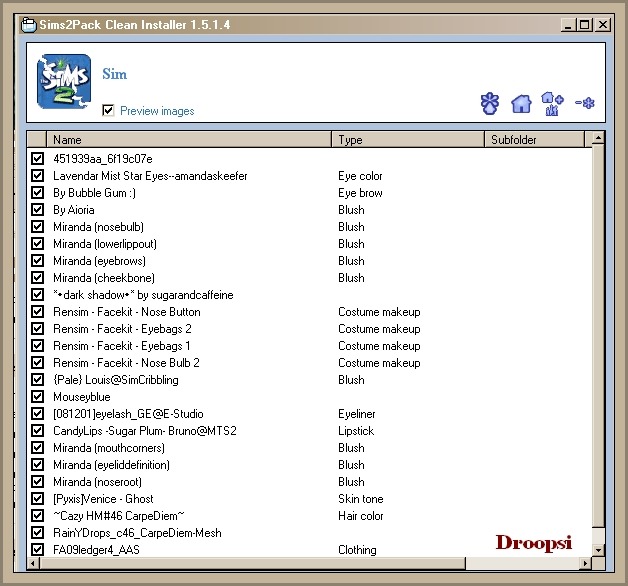Screen dimensions: 628x586
Task: Select the {Pale} Louis@SimCribbling row
Action: tap(309, 380)
